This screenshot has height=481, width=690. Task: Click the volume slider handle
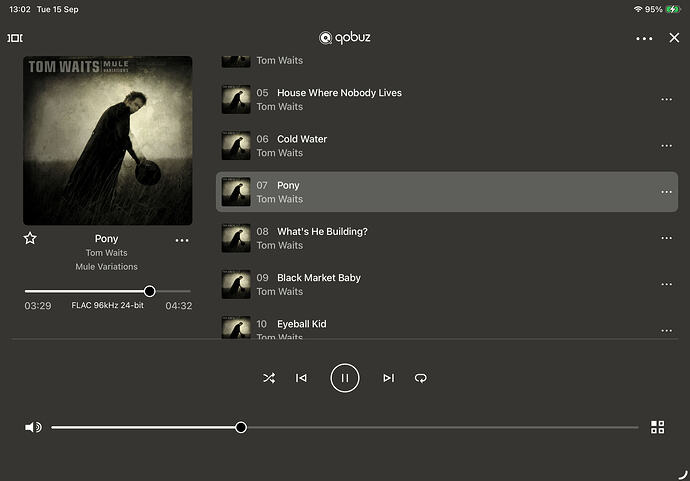pyautogui.click(x=241, y=427)
